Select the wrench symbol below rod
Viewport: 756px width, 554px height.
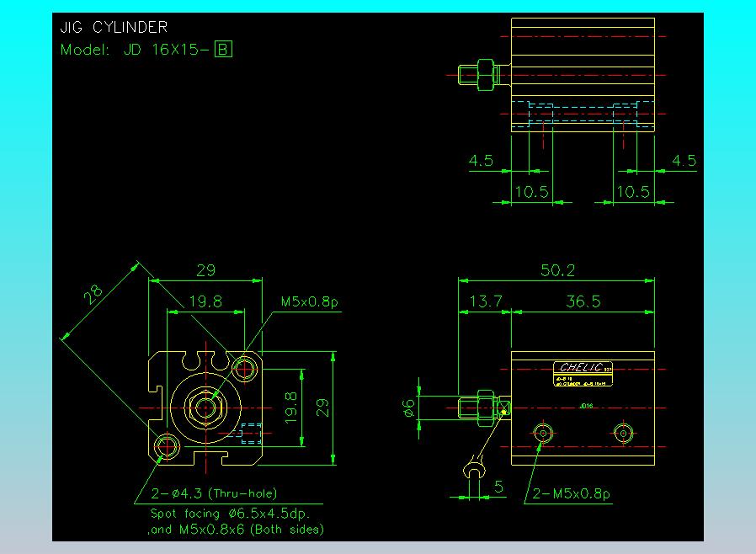474,469
